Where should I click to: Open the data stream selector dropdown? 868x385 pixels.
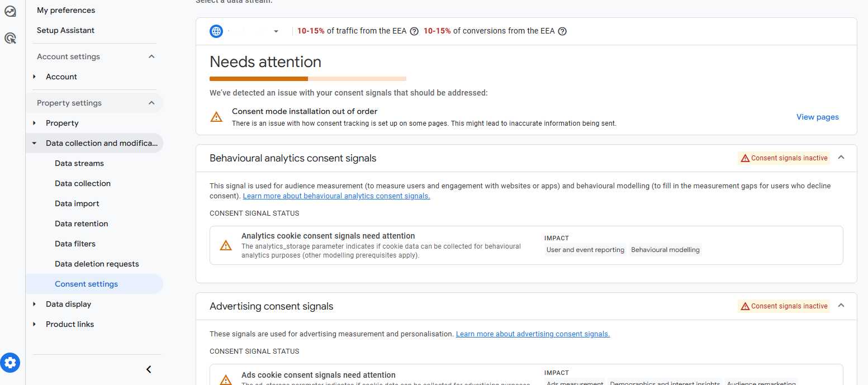pos(276,31)
